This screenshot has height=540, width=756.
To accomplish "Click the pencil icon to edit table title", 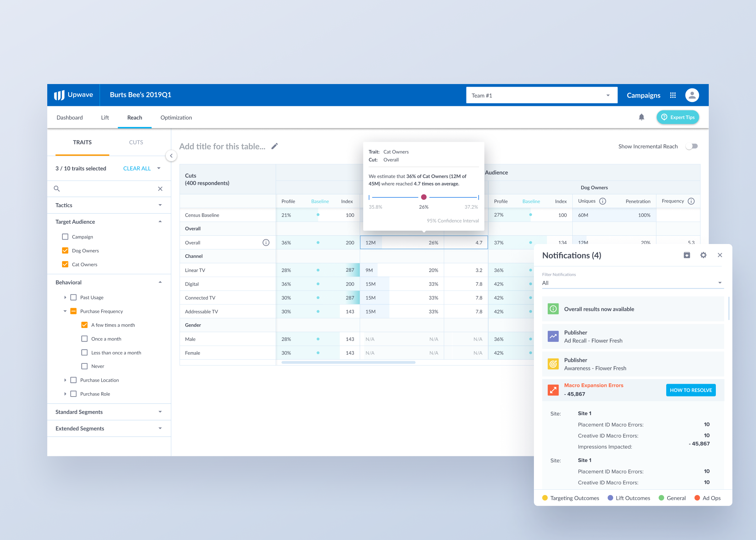I will (x=275, y=146).
